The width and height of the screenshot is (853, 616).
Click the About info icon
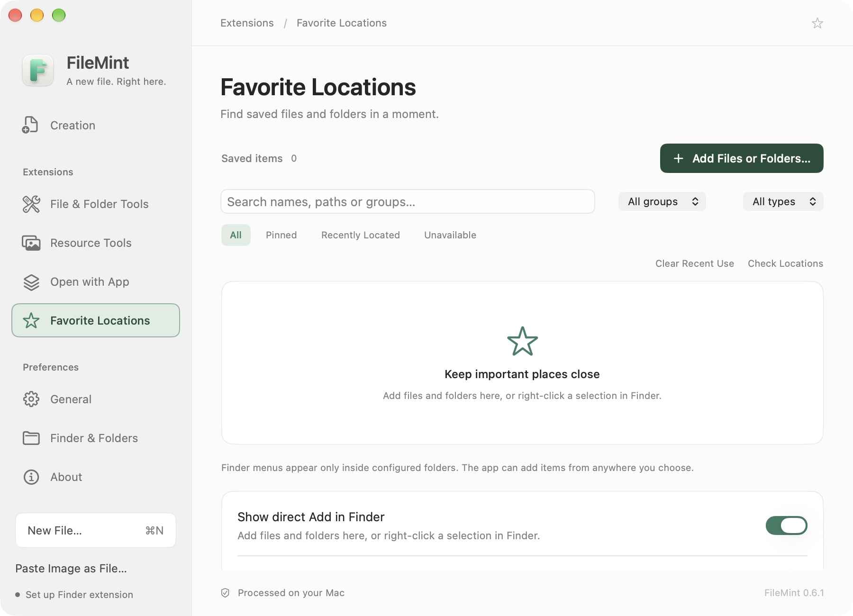click(x=31, y=477)
